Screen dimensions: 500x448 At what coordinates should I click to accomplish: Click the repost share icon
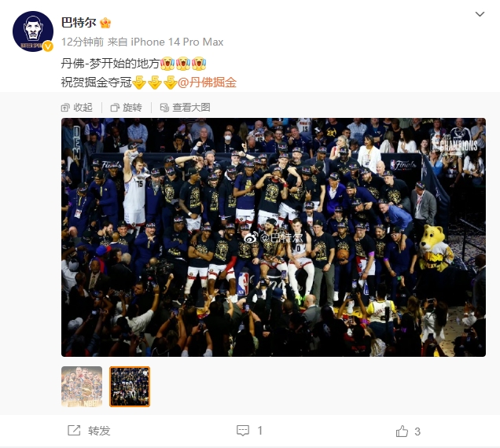74,431
